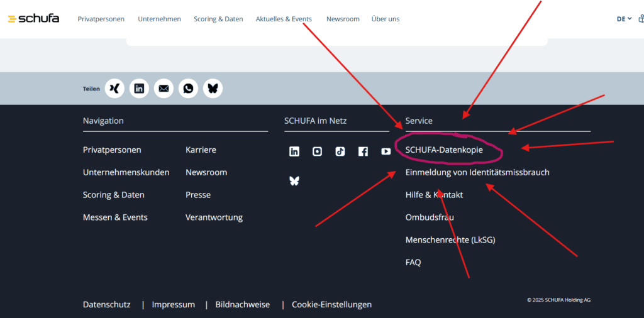Click '© 2025 SCHUFA Holding AG' text
This screenshot has height=318, width=644.
pos(559,300)
